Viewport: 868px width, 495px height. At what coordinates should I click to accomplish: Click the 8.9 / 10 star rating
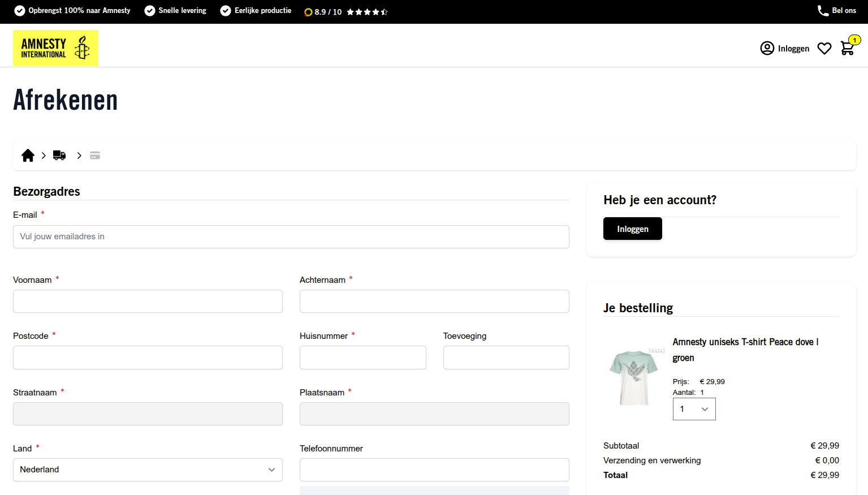coord(346,12)
